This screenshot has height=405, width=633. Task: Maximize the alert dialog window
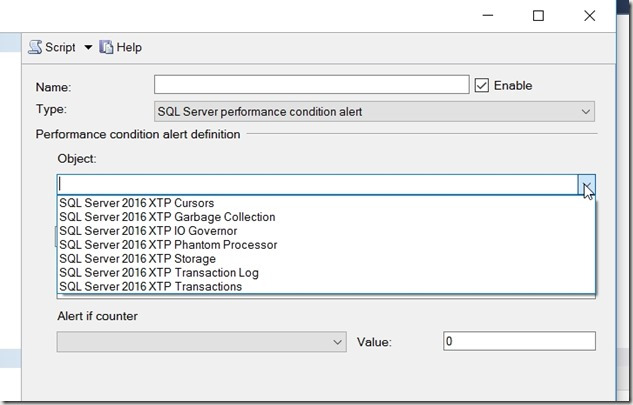[x=538, y=15]
